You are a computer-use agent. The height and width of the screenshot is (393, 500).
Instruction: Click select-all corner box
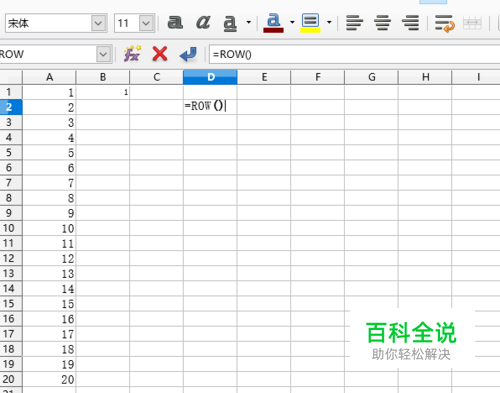[11, 77]
